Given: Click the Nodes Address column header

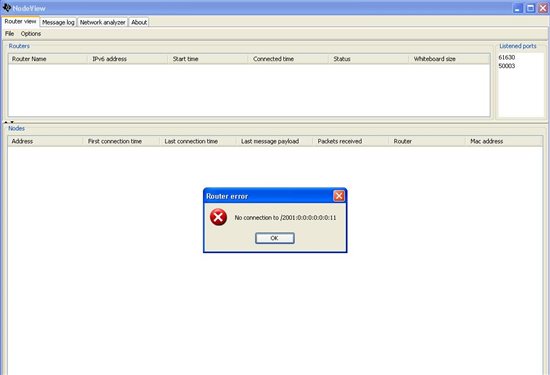Looking at the screenshot, I should point(46,141).
